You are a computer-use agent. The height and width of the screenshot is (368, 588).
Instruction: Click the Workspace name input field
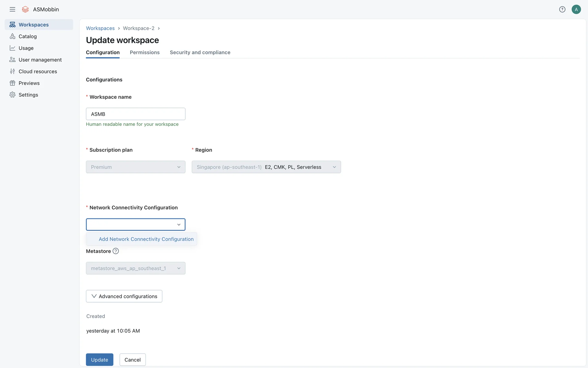pos(135,114)
